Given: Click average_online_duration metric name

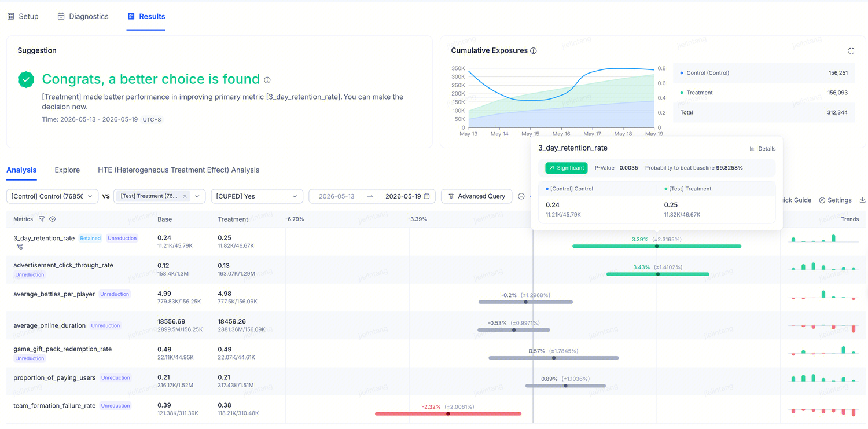Looking at the screenshot, I should coord(50,325).
